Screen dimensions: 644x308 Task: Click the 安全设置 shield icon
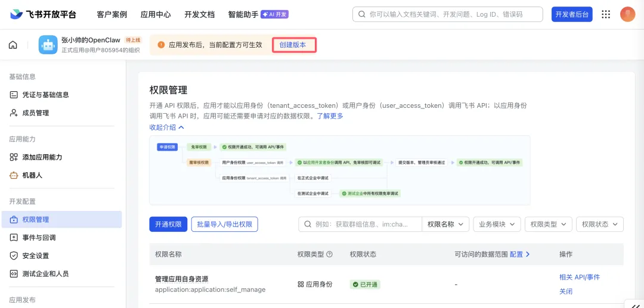[14, 256]
